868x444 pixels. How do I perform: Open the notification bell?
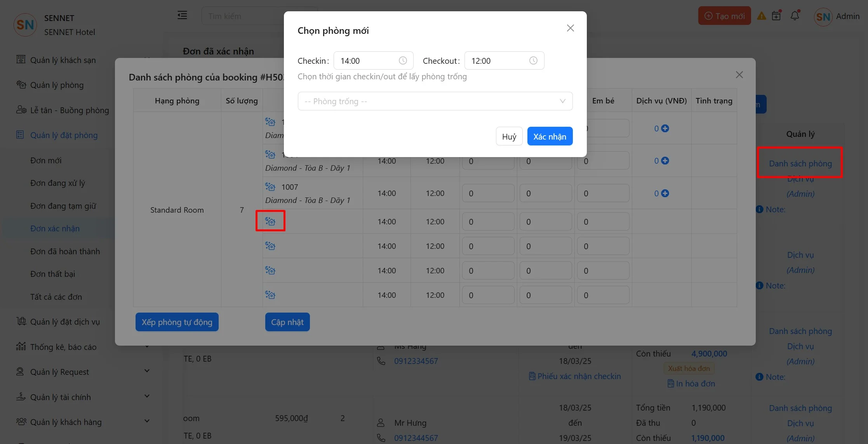pyautogui.click(x=795, y=16)
